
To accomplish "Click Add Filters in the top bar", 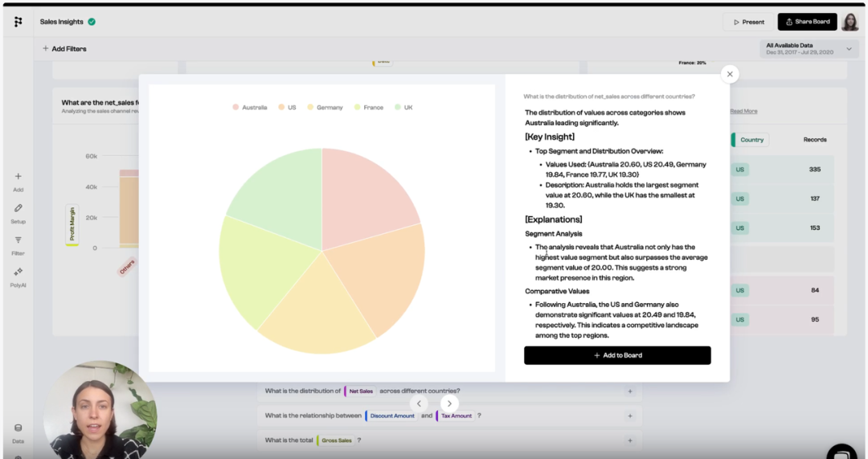I will pos(64,49).
